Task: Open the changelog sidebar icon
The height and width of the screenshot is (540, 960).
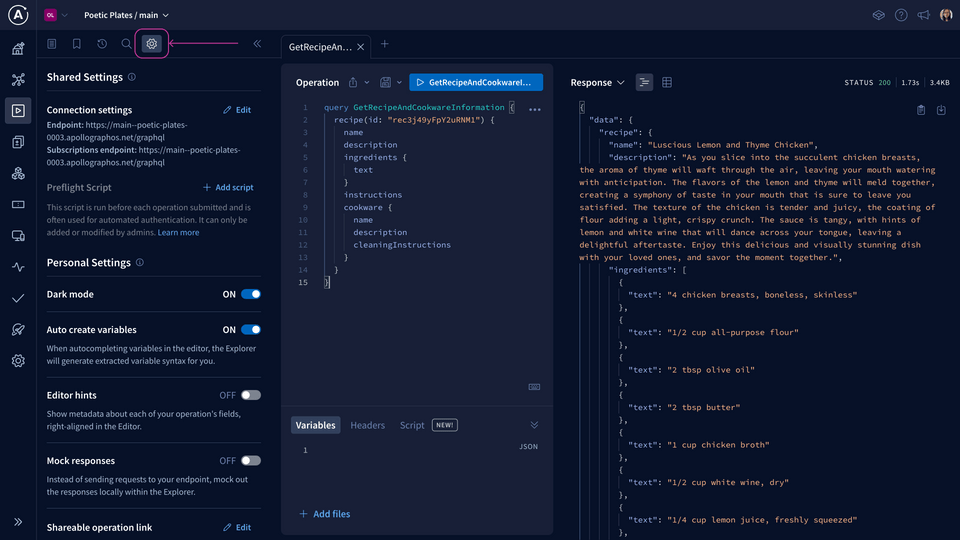Action: click(x=18, y=142)
